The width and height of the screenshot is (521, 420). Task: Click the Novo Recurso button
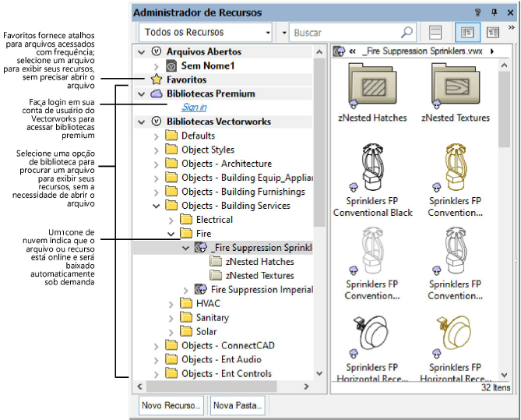point(171,405)
